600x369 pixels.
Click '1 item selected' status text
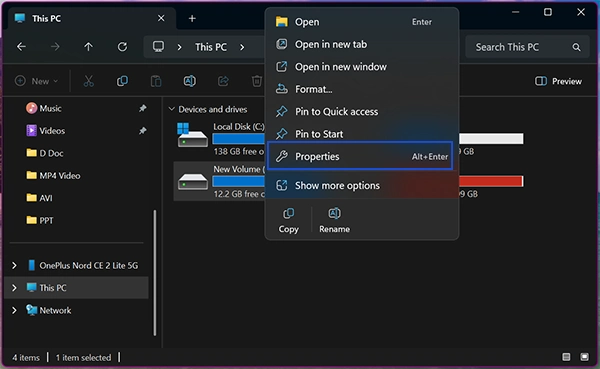[x=83, y=358]
